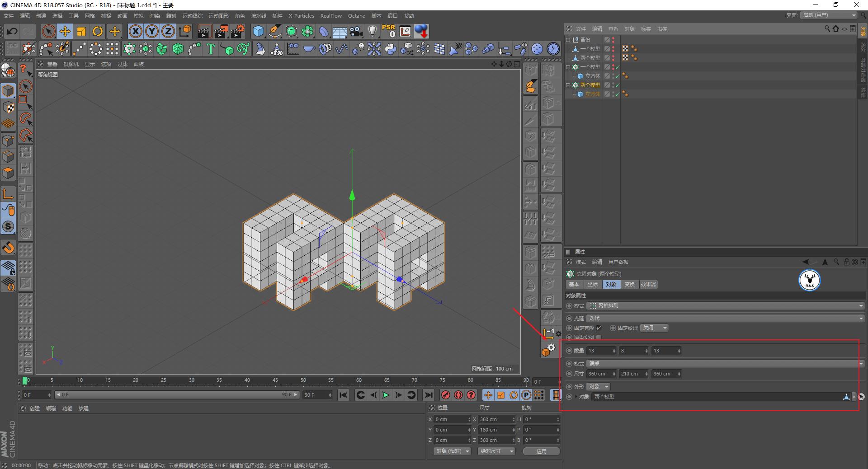The image size is (868, 469).
Task: Click the Camera object icon
Action: point(356,31)
